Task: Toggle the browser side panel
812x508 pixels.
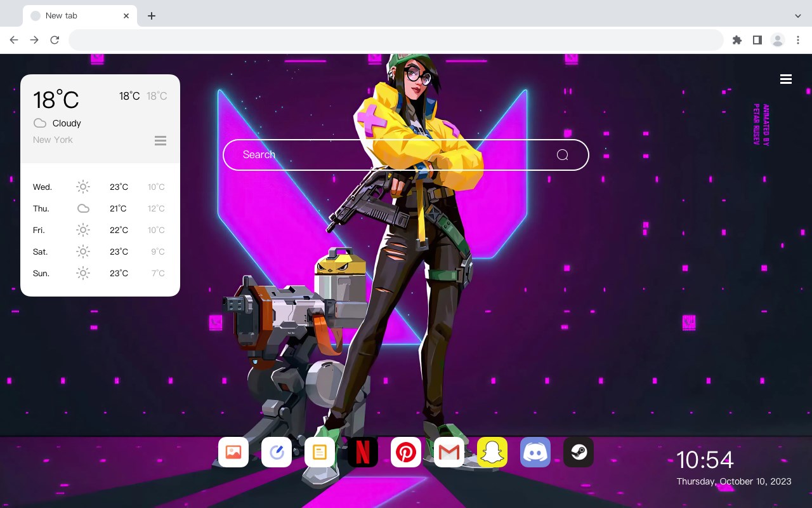Action: pyautogui.click(x=757, y=40)
